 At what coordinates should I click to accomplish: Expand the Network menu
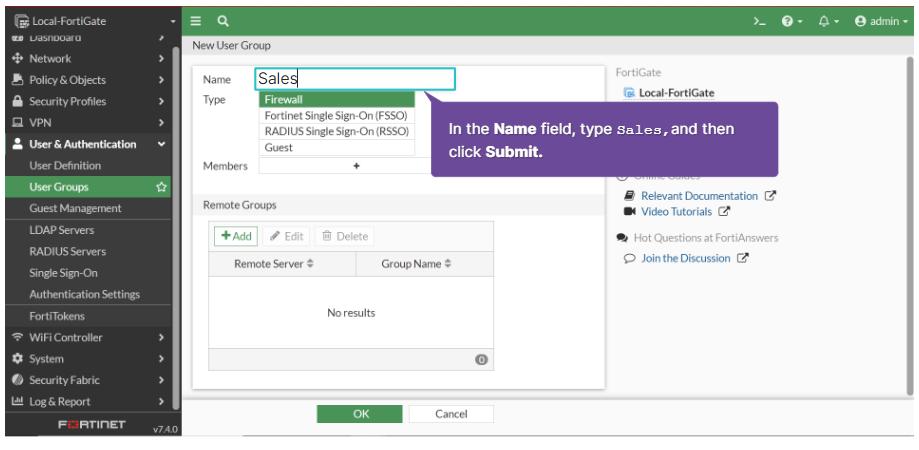click(88, 59)
